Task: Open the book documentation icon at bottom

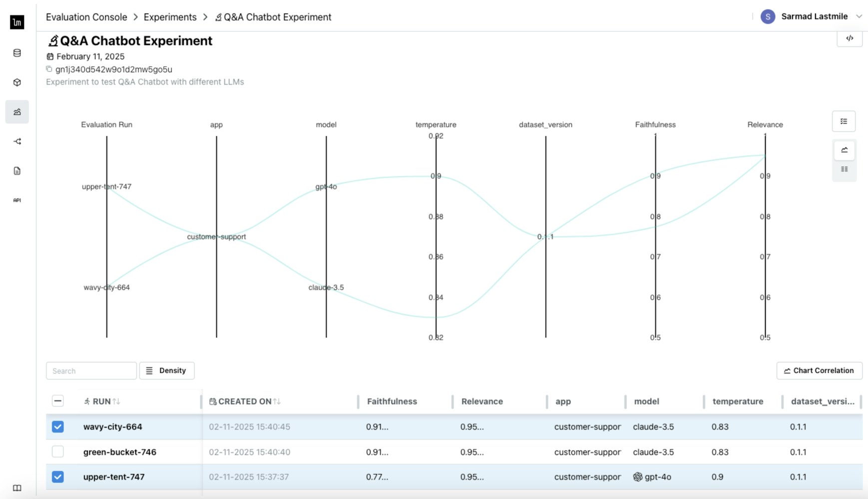Action: 17,488
